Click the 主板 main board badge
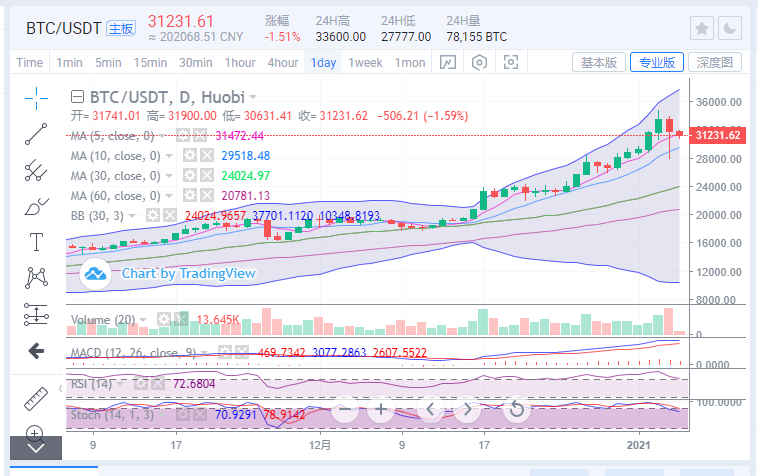 pyautogui.click(x=121, y=29)
